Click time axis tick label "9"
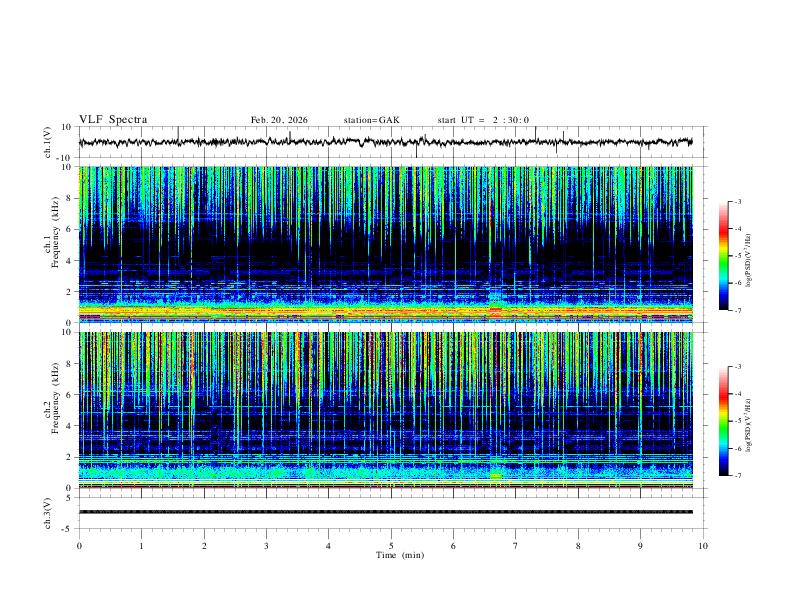The image size is (792, 612). 640,546
